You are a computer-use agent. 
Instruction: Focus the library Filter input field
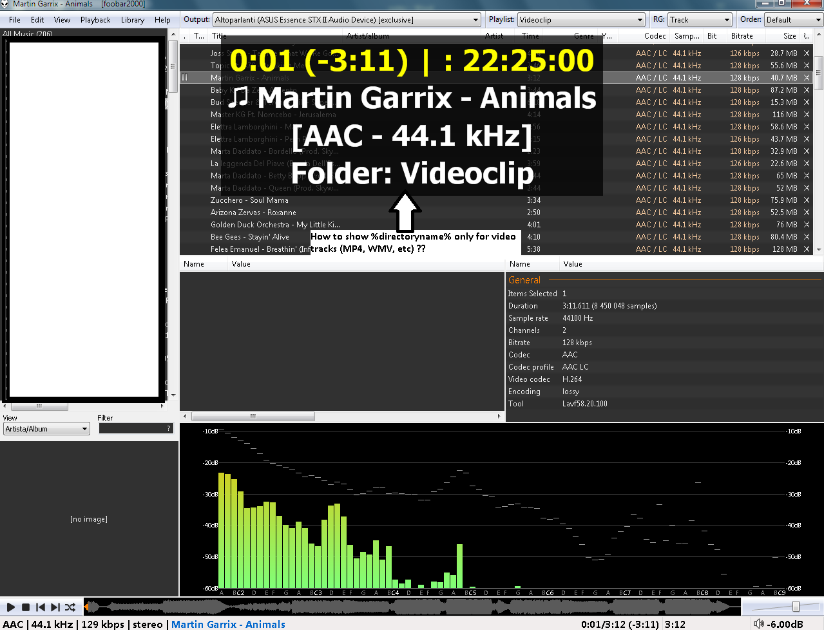[136, 428]
